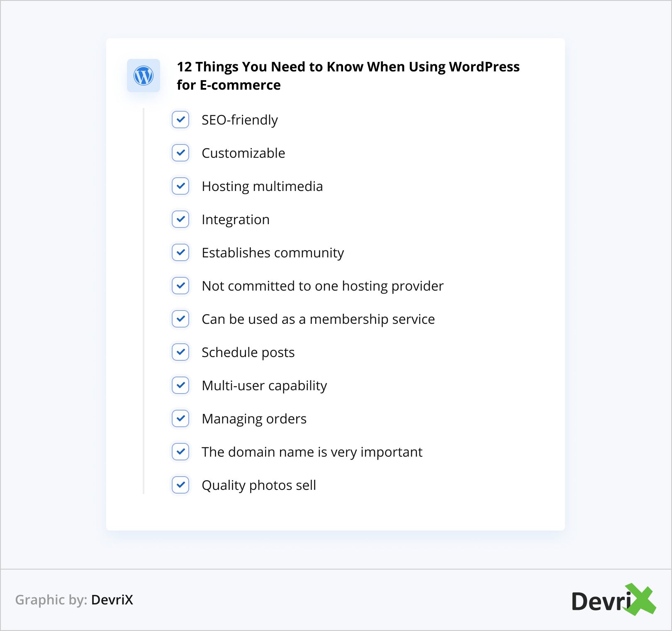Toggle the Establishes community checkbox
Viewport: 672px width, 631px height.
[180, 252]
